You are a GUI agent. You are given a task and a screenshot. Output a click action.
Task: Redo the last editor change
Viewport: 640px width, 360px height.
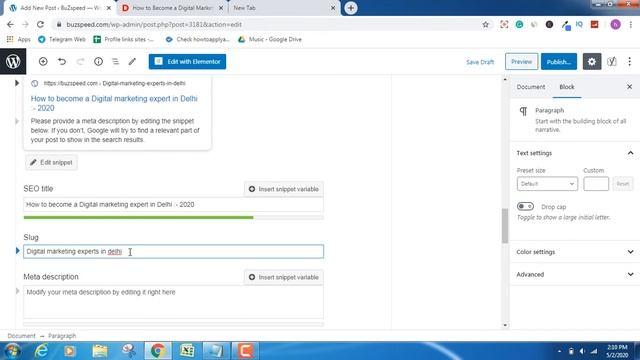[x=80, y=62]
